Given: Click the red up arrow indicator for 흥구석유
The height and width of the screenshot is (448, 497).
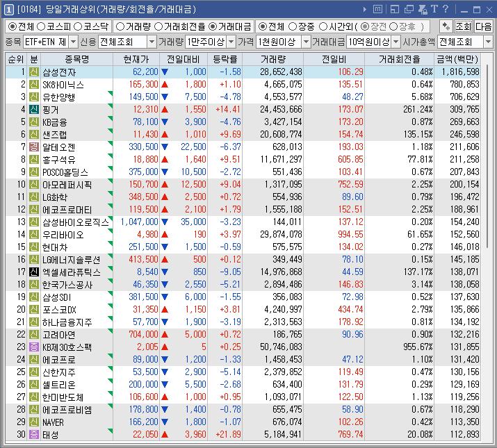Looking at the screenshot, I should (165, 159).
